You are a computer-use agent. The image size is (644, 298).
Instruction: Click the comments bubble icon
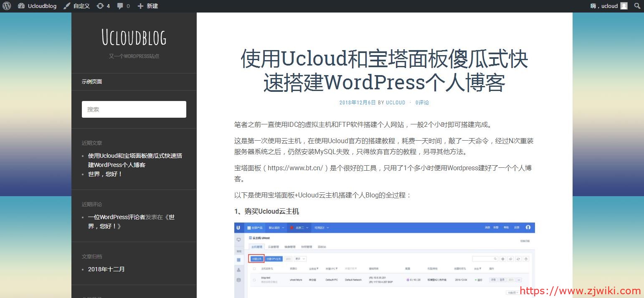[x=120, y=6]
